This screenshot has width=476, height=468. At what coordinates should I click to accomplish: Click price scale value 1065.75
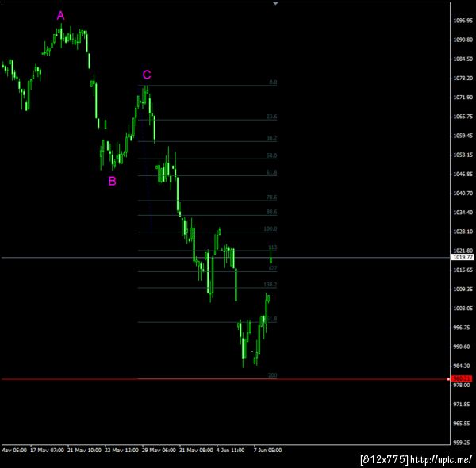(463, 117)
